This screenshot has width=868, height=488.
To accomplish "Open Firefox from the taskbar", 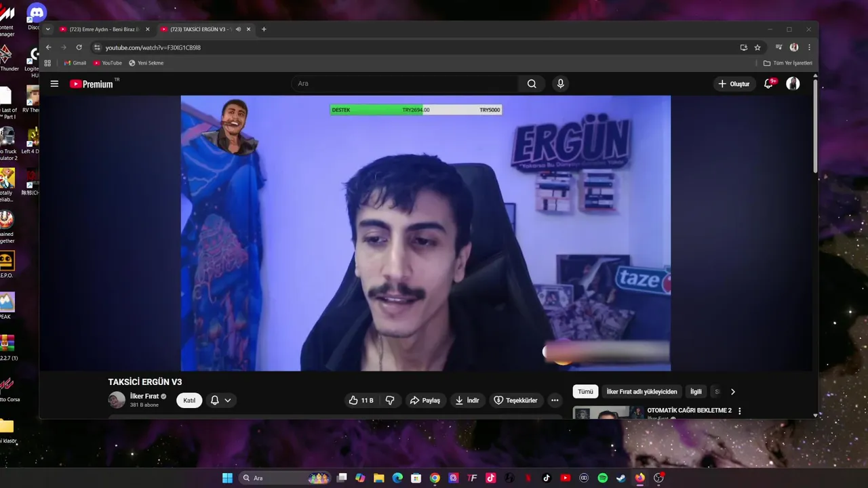I will [x=639, y=478].
